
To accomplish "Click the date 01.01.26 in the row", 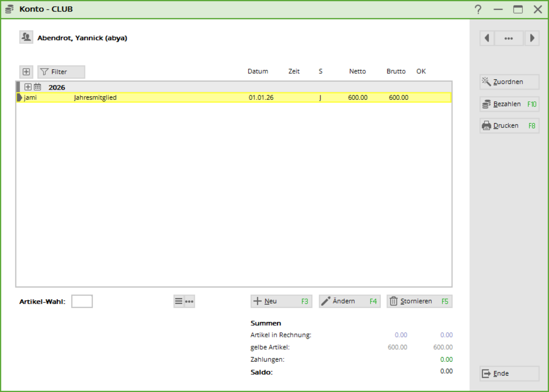I will pyautogui.click(x=261, y=98).
